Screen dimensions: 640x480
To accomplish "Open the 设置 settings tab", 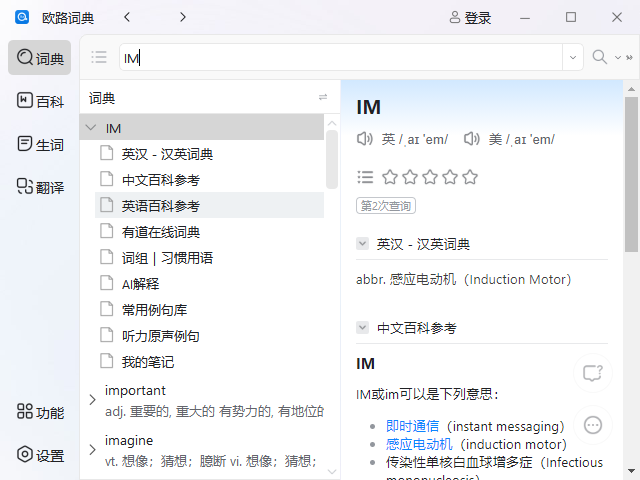I will (40, 455).
